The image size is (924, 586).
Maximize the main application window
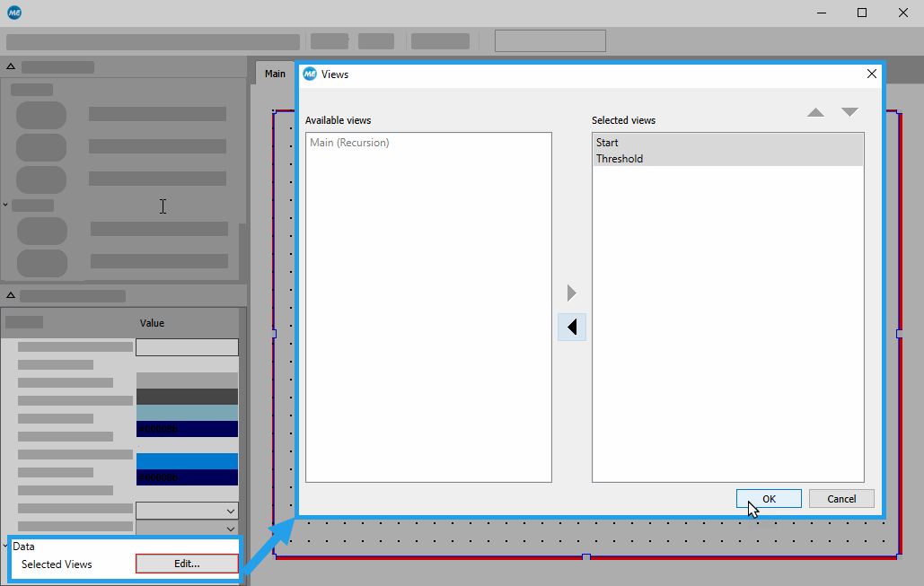pos(862,13)
